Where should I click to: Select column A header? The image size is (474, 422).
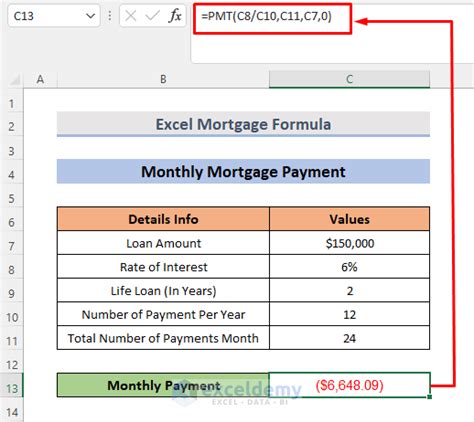coord(40,79)
